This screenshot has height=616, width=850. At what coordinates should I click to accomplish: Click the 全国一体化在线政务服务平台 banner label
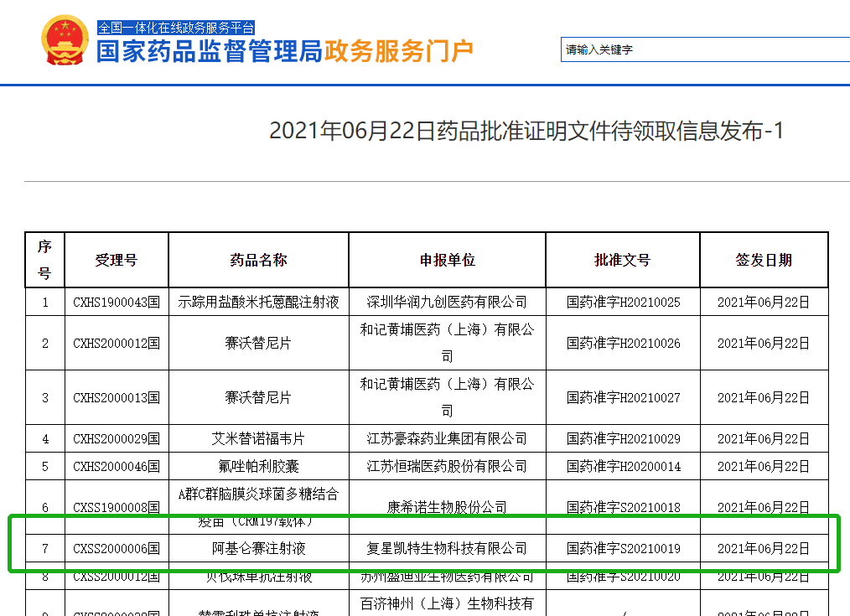point(176,28)
